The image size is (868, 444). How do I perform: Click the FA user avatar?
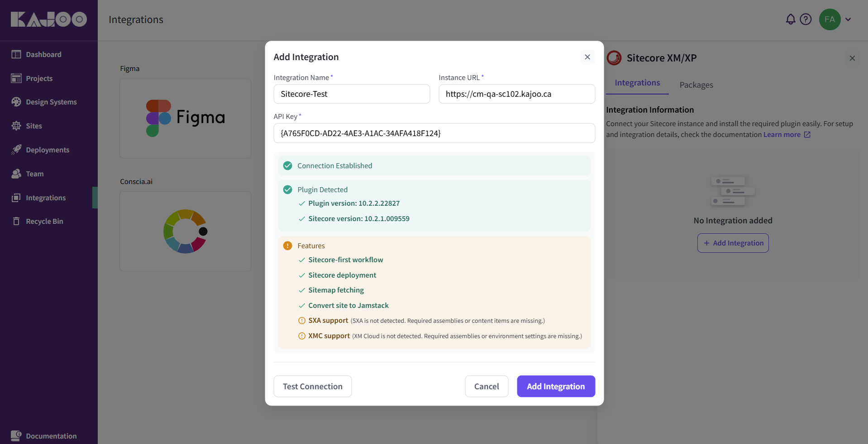(830, 19)
